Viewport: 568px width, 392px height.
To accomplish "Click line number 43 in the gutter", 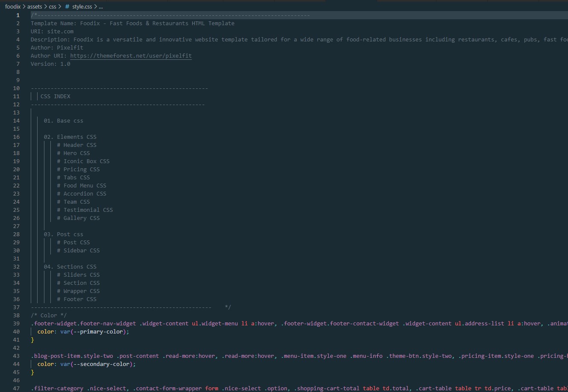I will pos(16,356).
